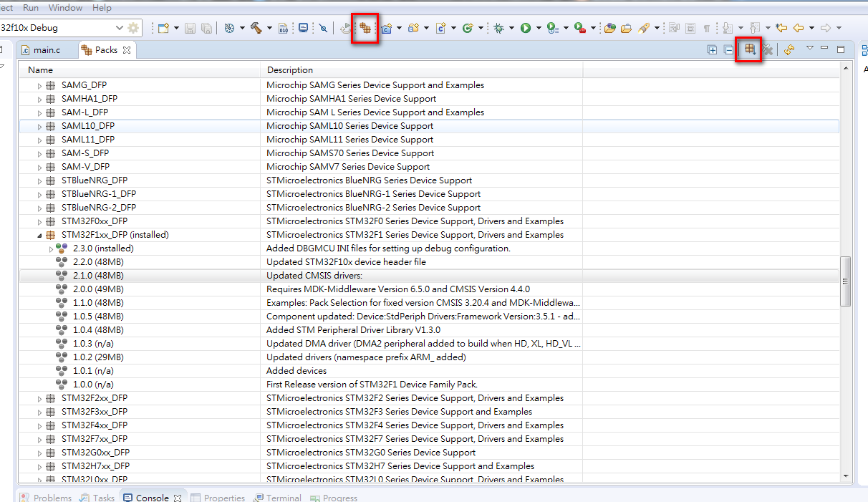The image size is (868, 502).
Task: Toggle Show Whitespace Characters pilcrow icon
Action: point(707,28)
